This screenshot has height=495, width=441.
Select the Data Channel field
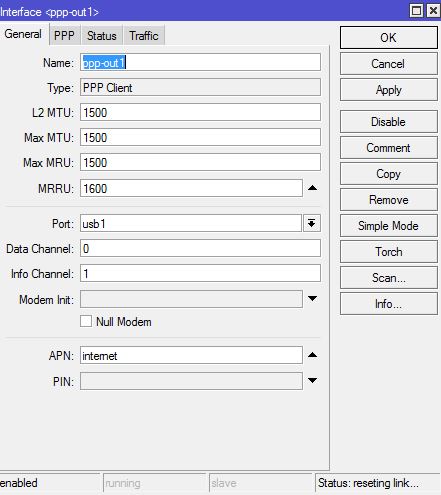(200, 248)
